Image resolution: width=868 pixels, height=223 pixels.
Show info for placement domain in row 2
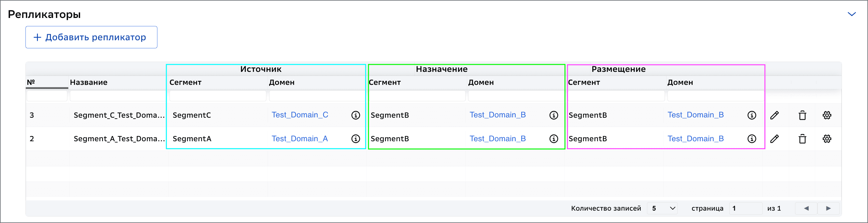[x=752, y=138]
